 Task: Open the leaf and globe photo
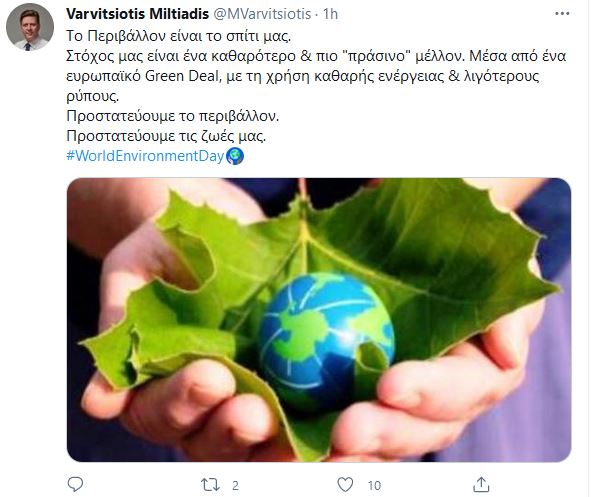(319, 320)
